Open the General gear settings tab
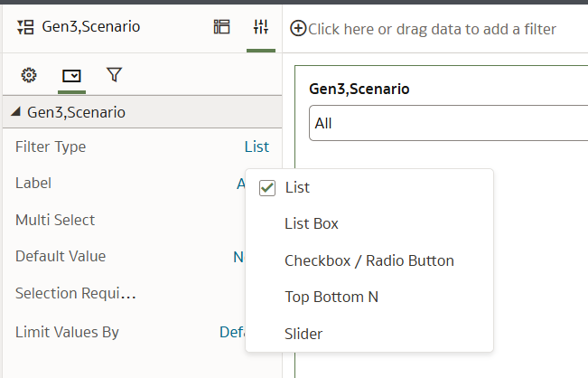This screenshot has height=378, width=588. click(29, 75)
